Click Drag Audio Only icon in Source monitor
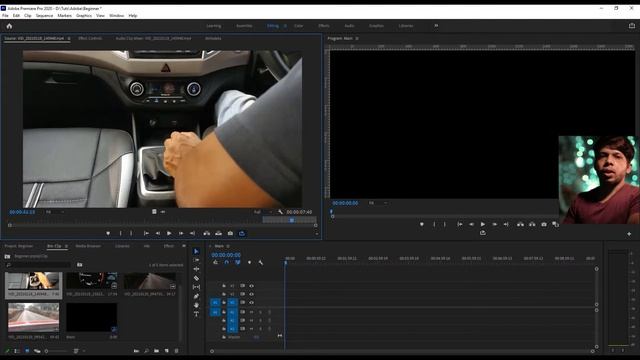Screen dimensions: 640x360 (162, 212)
